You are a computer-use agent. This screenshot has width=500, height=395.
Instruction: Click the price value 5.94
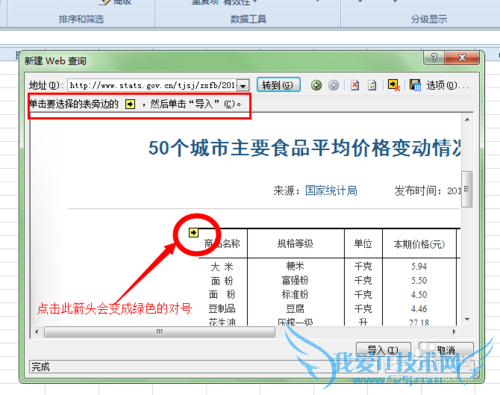click(x=419, y=266)
